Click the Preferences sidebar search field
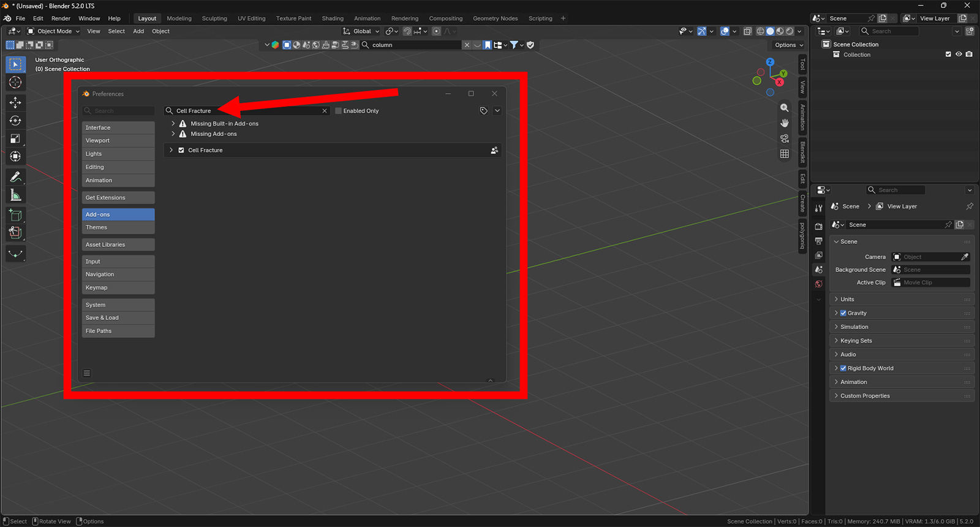 [x=118, y=111]
